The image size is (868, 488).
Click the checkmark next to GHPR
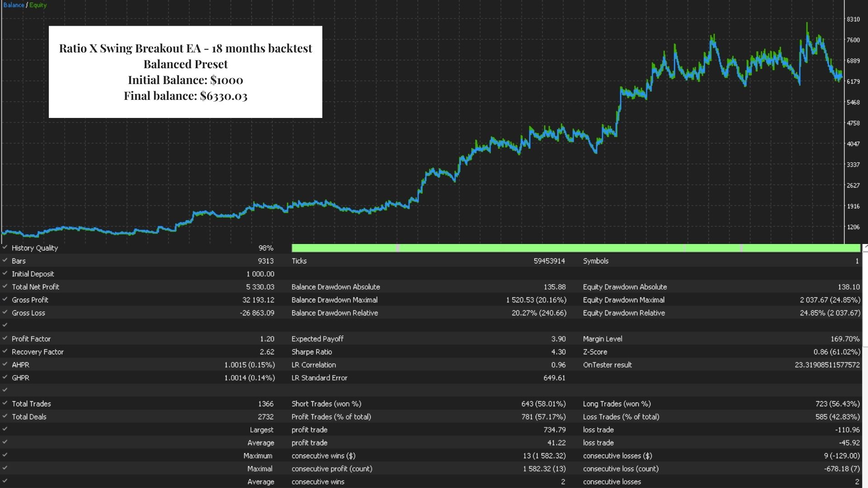(5, 377)
